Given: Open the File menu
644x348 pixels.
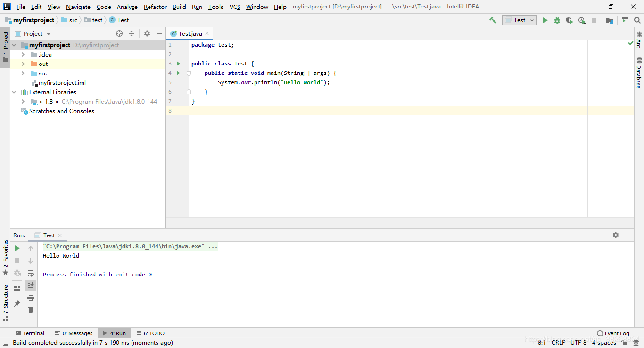Looking at the screenshot, I should coord(21,7).
